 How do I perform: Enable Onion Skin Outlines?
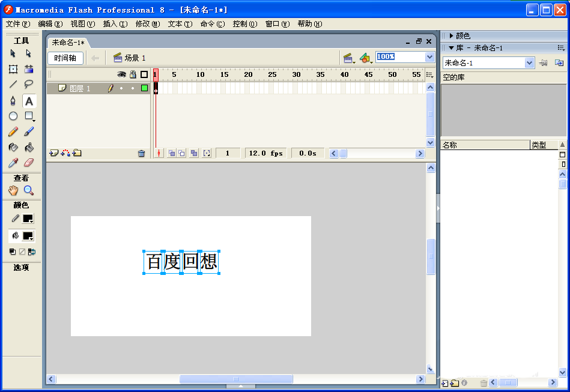(x=181, y=153)
